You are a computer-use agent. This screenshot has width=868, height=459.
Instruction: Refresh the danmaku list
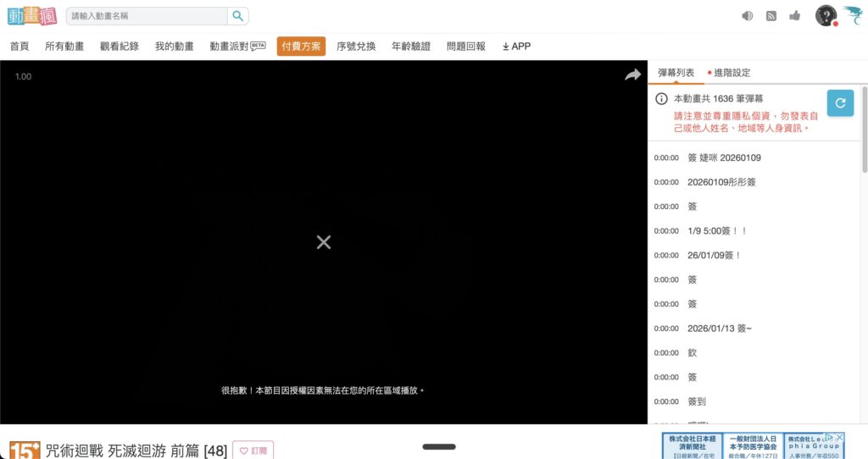(840, 102)
